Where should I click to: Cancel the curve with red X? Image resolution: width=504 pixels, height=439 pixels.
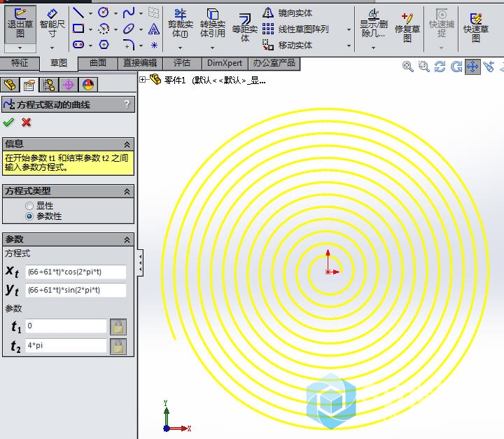pyautogui.click(x=27, y=123)
